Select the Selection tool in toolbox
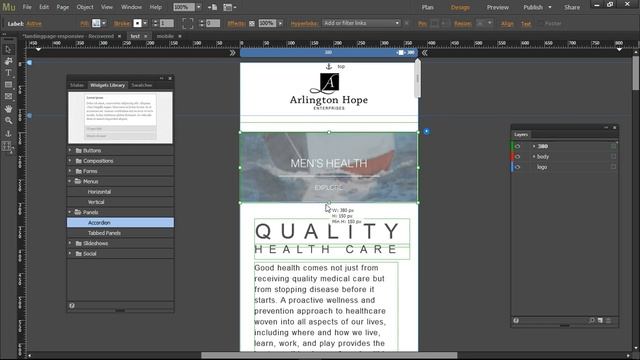The height and width of the screenshot is (360, 640). coord(8,49)
